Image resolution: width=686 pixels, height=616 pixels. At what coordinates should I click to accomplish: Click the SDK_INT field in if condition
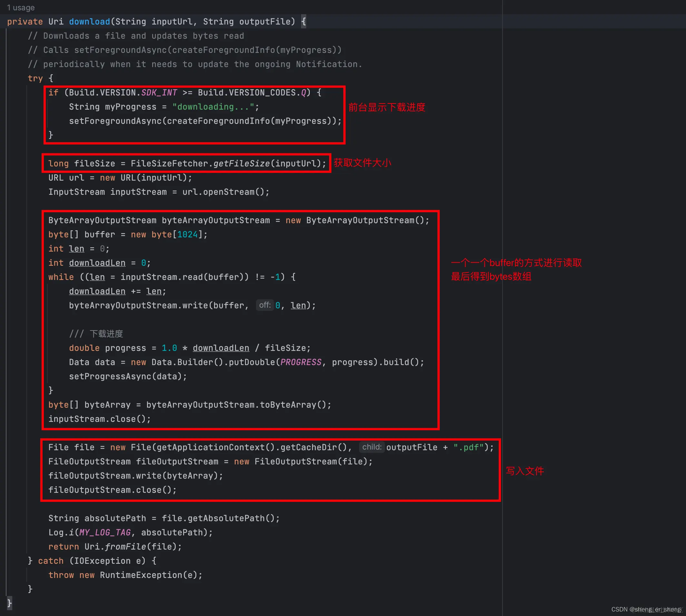(159, 93)
